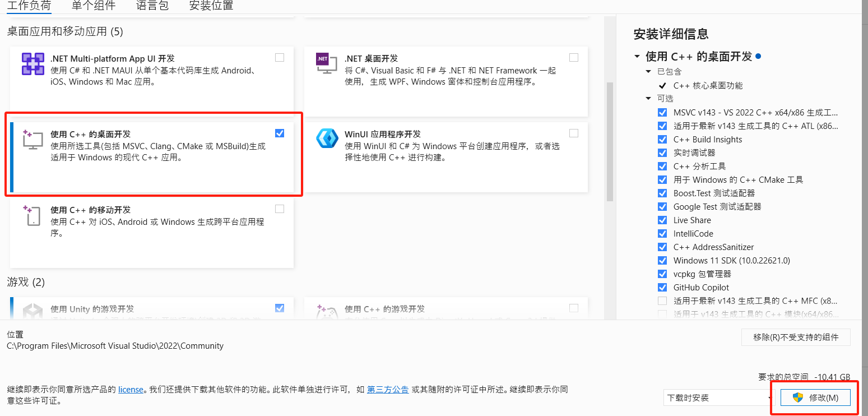The image size is (868, 416).
Task: Switch to the 单个组件 tab
Action: click(94, 6)
